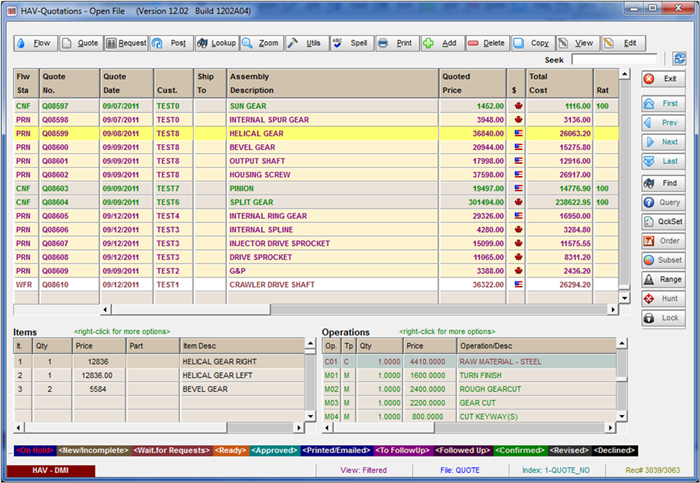
Task: Click the Order button
Action: [663, 241]
